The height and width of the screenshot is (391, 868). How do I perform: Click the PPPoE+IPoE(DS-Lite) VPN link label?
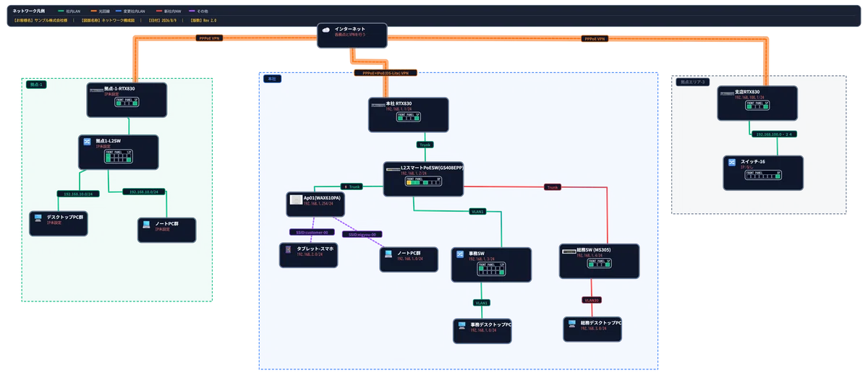point(386,73)
